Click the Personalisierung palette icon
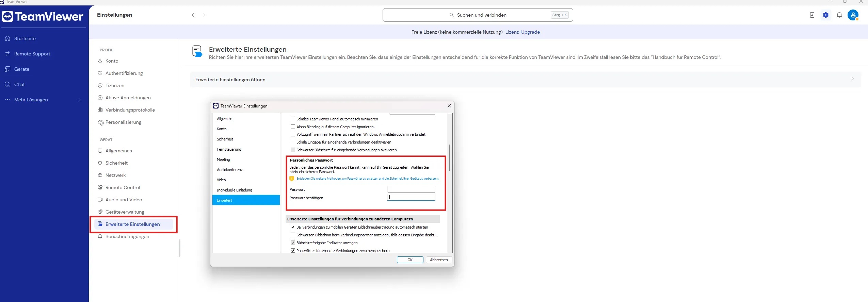868x302 pixels. point(100,122)
